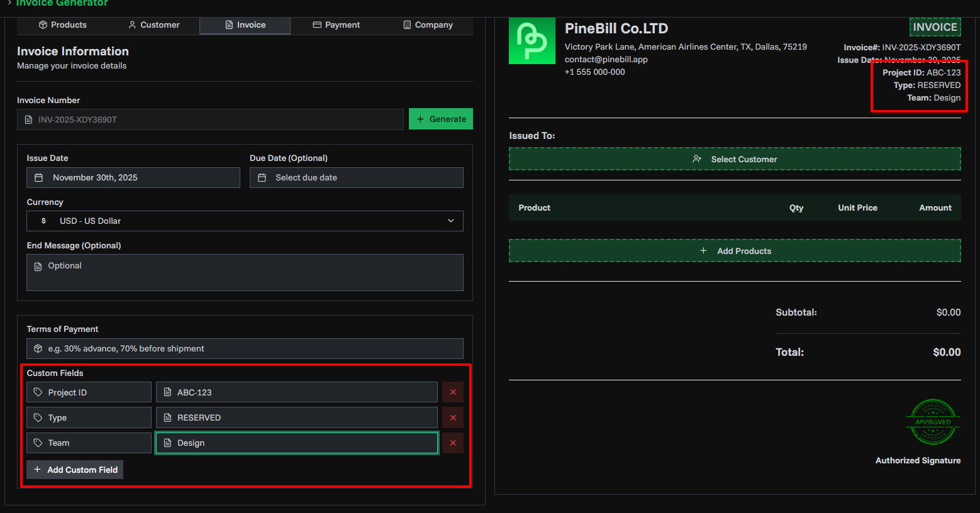Select a customer in invoice preview
This screenshot has width=980, height=513.
point(734,159)
